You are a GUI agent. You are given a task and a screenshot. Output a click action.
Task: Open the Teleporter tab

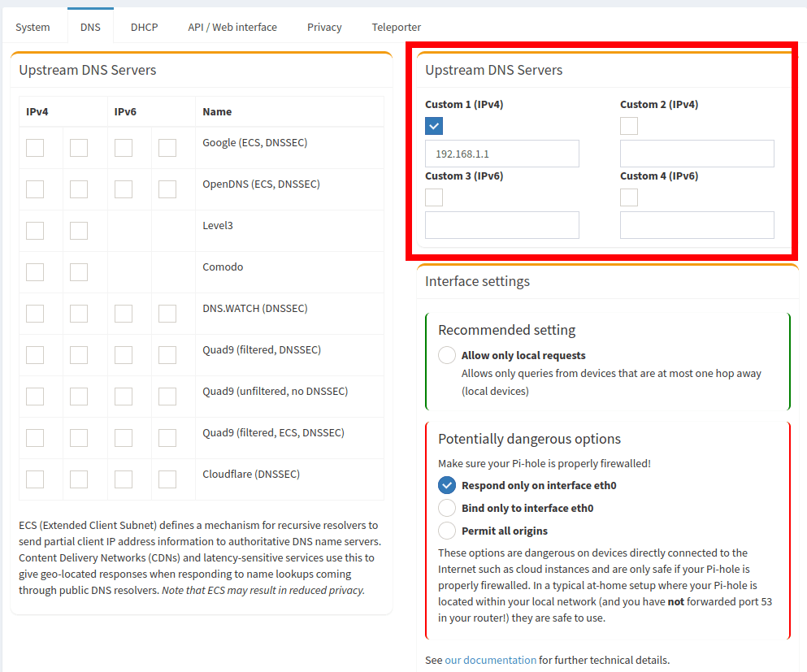396,26
